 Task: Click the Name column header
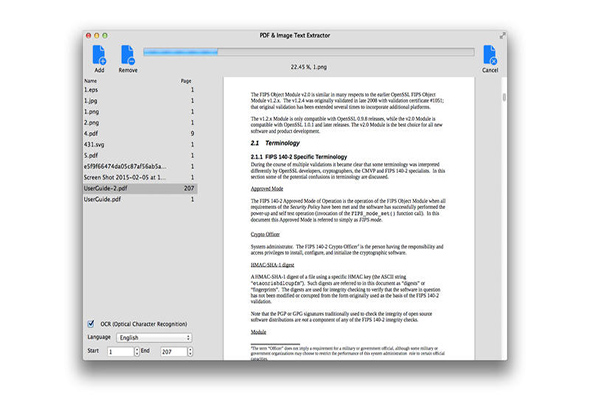(90, 81)
